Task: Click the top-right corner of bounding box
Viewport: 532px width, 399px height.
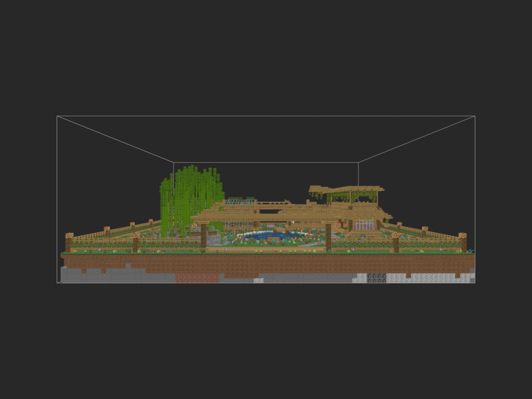Action: coord(475,116)
